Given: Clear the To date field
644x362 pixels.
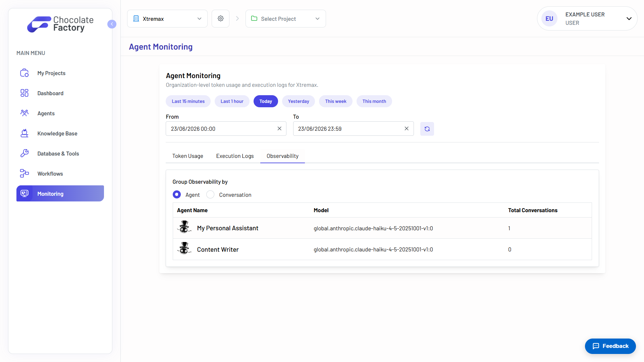Looking at the screenshot, I should [407, 129].
